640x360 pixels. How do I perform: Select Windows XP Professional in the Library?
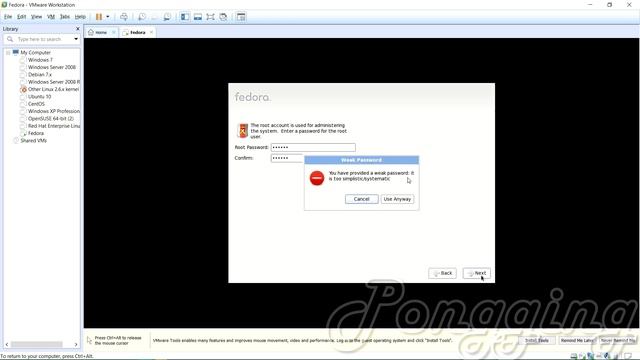click(53, 111)
